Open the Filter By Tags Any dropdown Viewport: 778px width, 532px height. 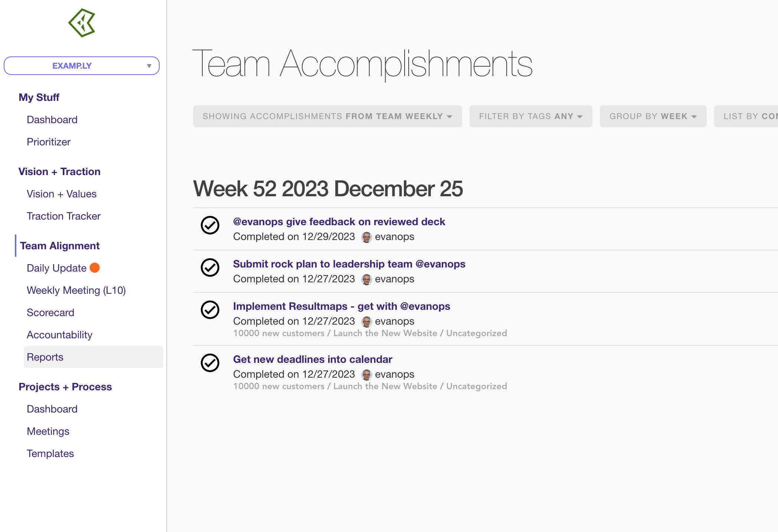[530, 116]
